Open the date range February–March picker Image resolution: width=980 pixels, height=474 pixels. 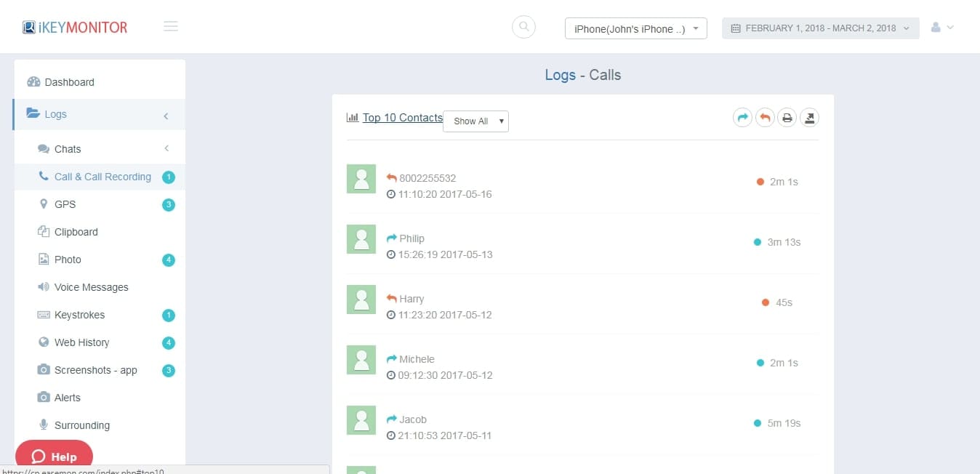coord(821,28)
